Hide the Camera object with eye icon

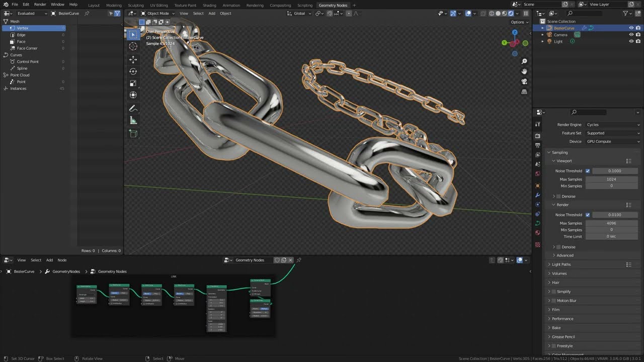click(631, 35)
